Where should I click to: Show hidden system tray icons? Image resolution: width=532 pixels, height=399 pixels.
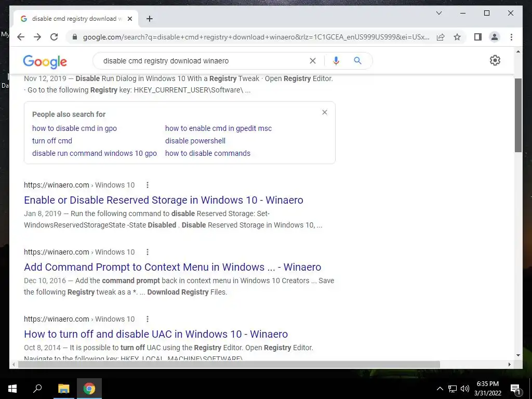coord(440,389)
